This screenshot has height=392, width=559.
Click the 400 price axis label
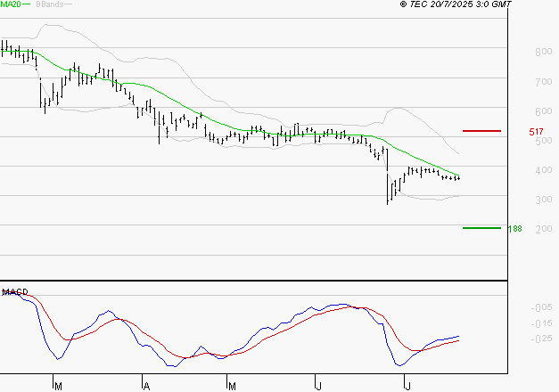coord(541,171)
